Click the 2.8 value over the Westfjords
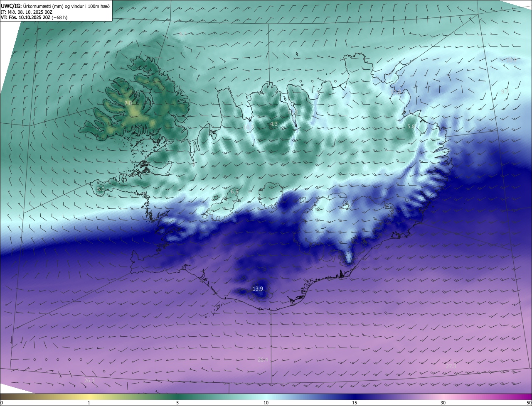This screenshot has width=532, height=406. (x=128, y=103)
